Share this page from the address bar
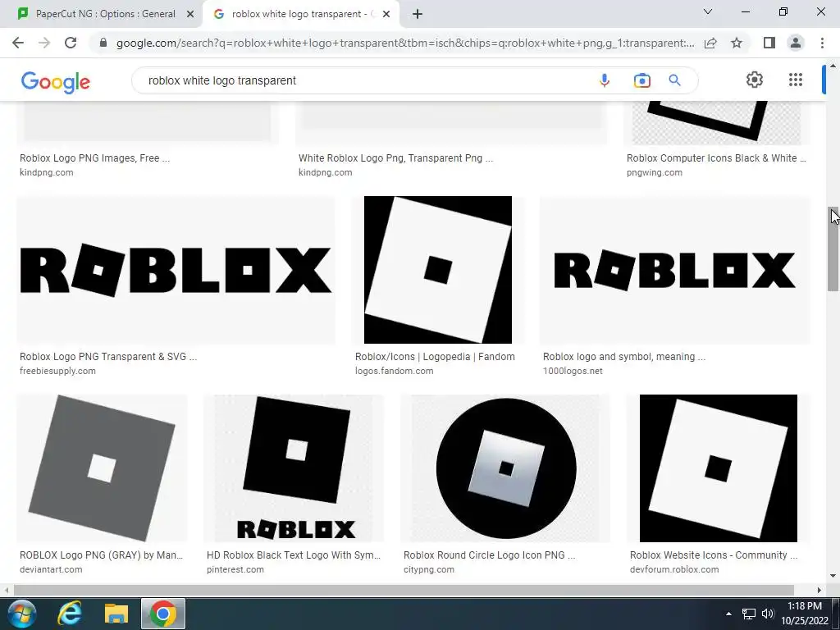This screenshot has height=630, width=840. pyautogui.click(x=710, y=43)
